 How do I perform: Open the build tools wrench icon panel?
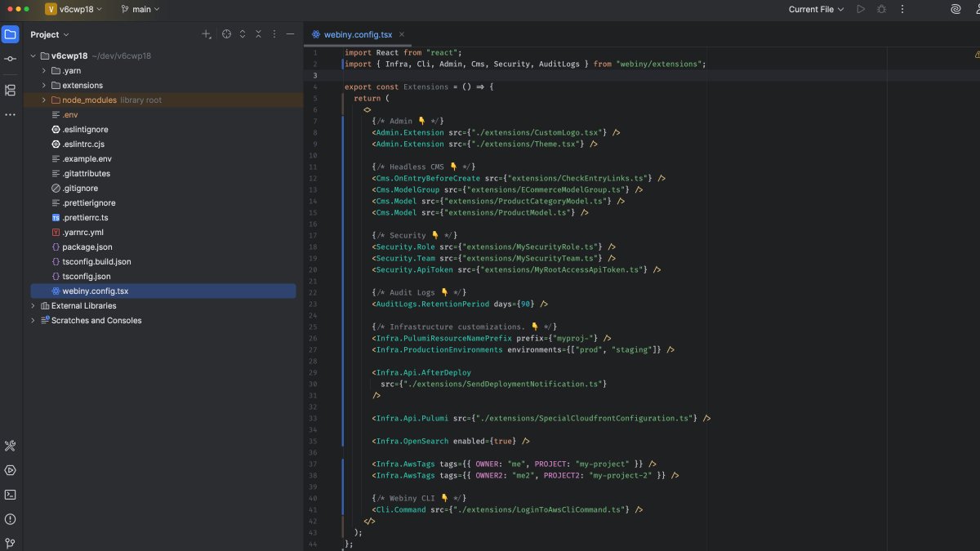tap(10, 446)
